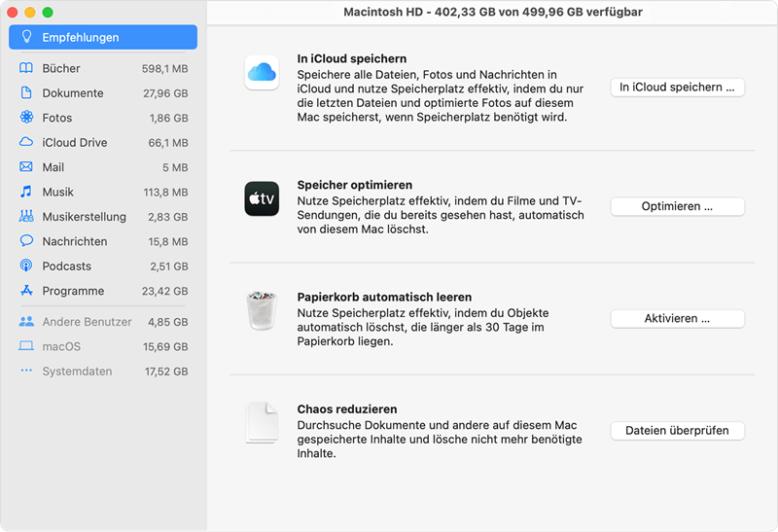Click the 'Andere Benutzer' label
This screenshot has height=532, width=778.
tap(87, 322)
